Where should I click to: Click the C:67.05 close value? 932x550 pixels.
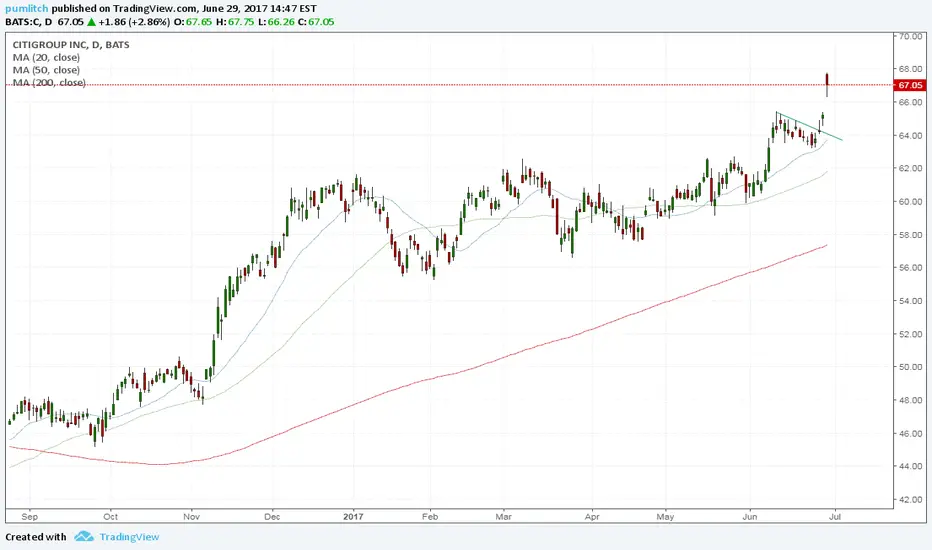[316, 22]
